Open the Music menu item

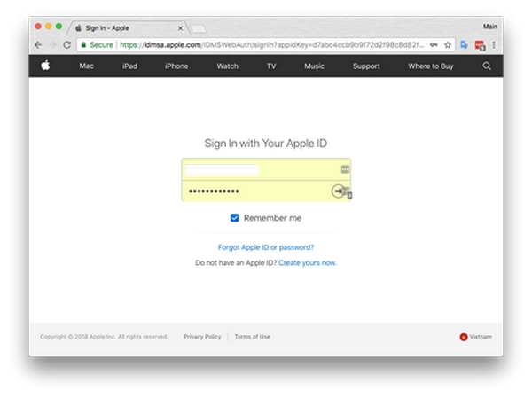click(x=314, y=66)
